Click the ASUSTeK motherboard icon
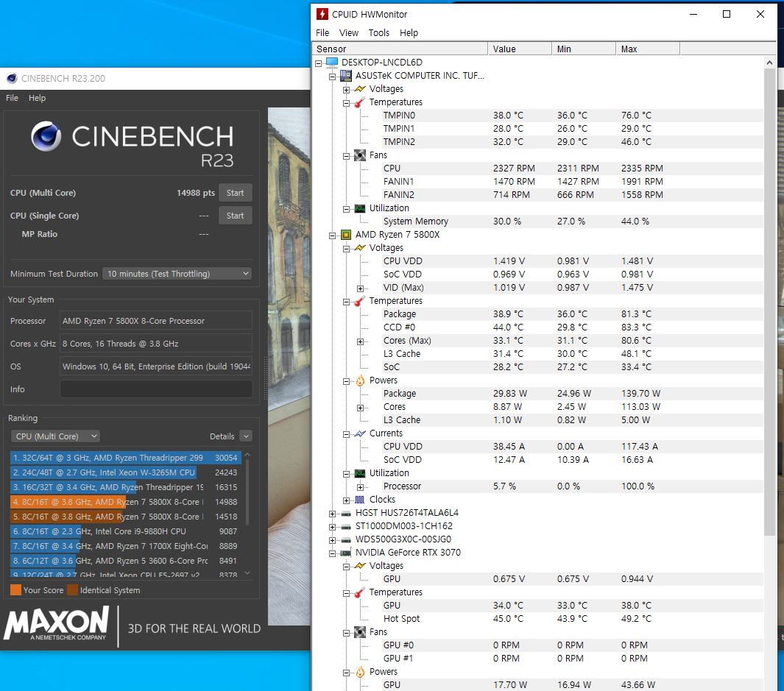784x691 pixels. point(346,76)
